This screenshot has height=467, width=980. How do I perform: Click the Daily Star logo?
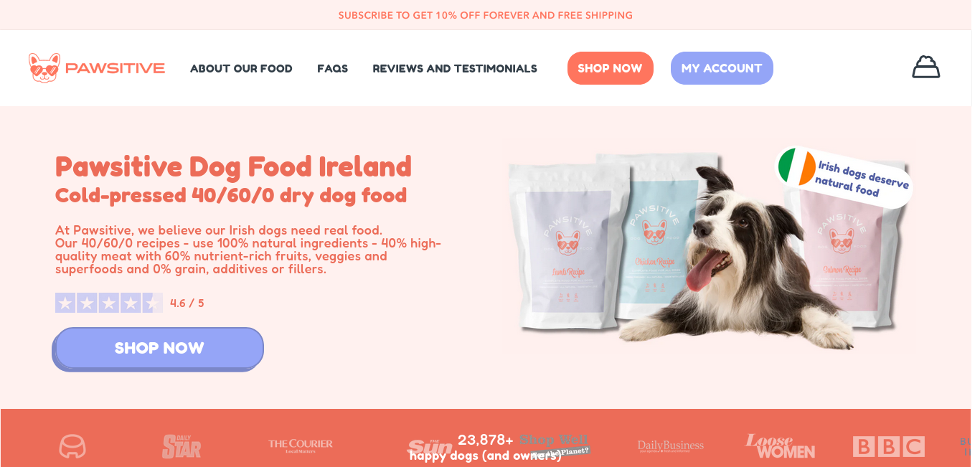182,446
